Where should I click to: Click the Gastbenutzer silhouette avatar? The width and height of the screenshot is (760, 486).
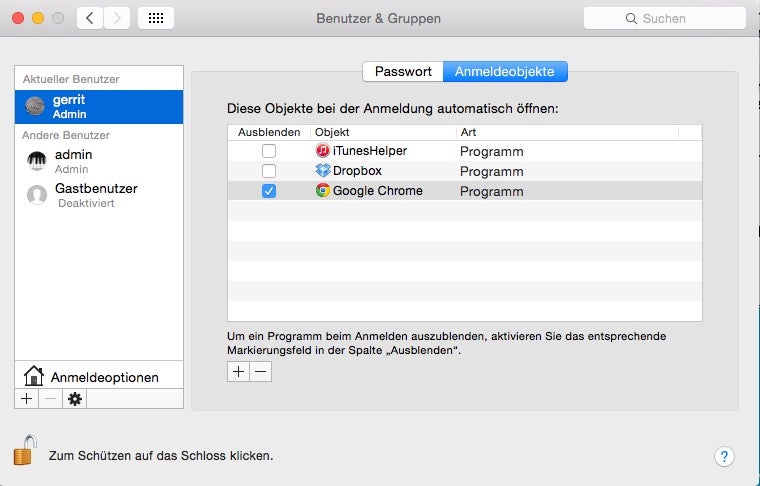37,195
